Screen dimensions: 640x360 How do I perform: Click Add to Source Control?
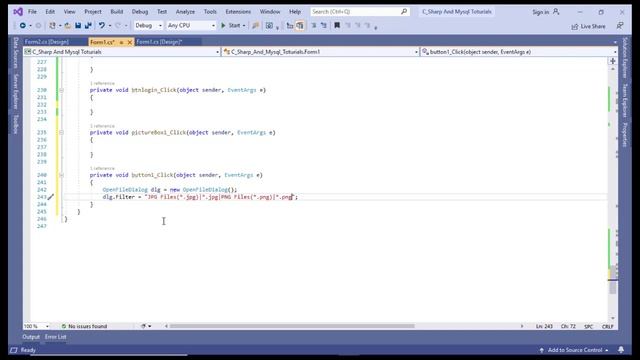[575, 350]
